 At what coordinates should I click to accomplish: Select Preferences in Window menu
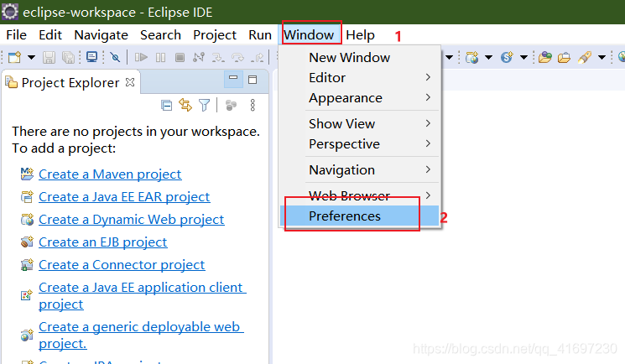360,216
